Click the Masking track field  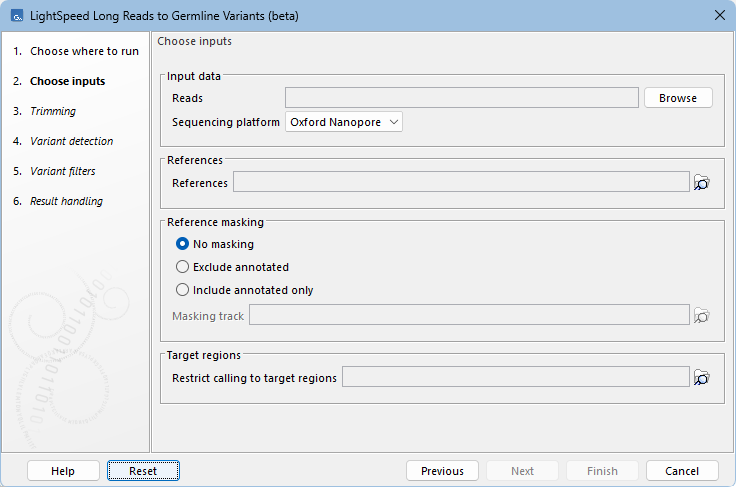point(469,315)
